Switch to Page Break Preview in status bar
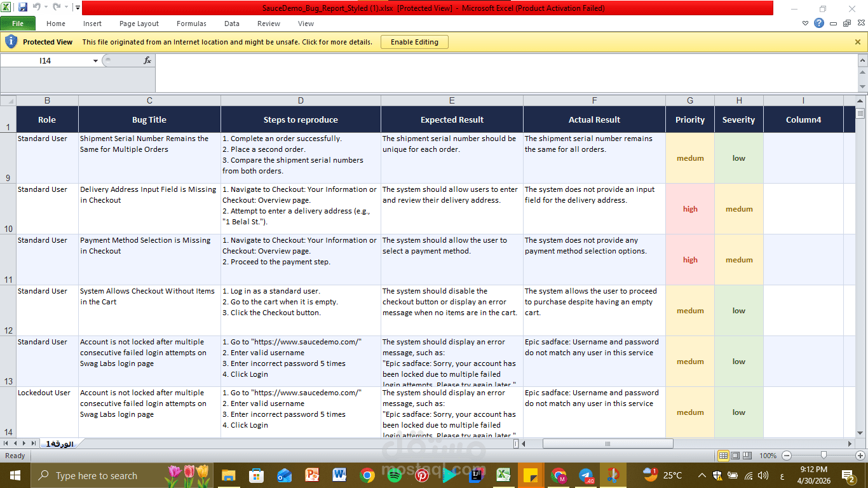Screen dimensions: 868x488 [x=747, y=456]
